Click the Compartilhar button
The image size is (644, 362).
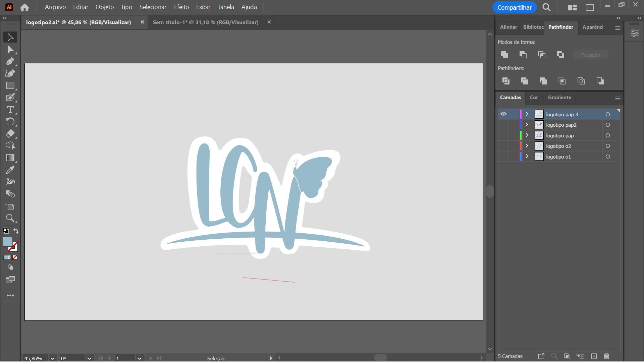(514, 7)
